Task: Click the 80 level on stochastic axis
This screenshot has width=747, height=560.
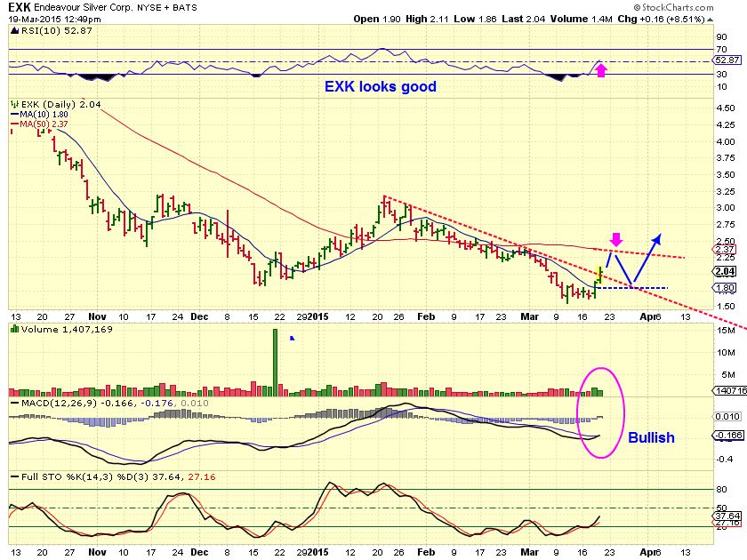Action: pos(721,489)
